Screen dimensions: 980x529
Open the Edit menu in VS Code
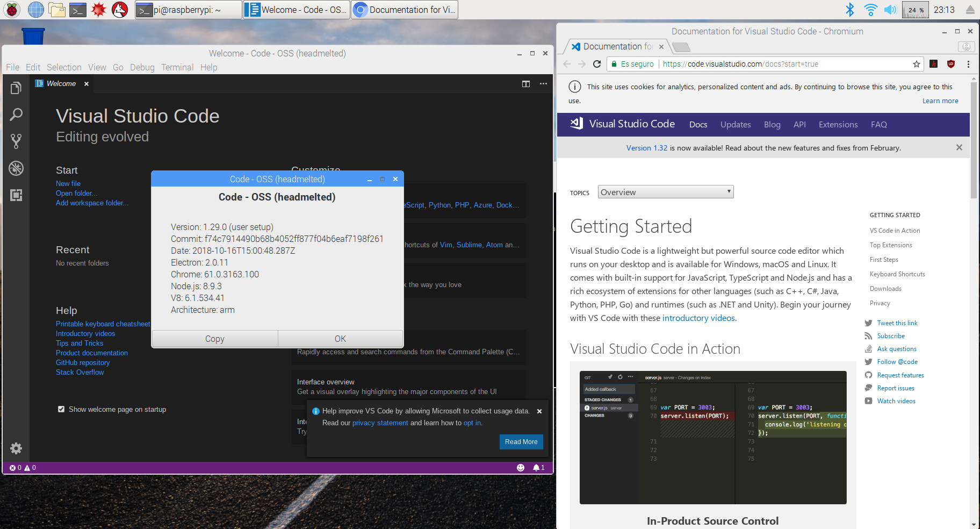33,67
